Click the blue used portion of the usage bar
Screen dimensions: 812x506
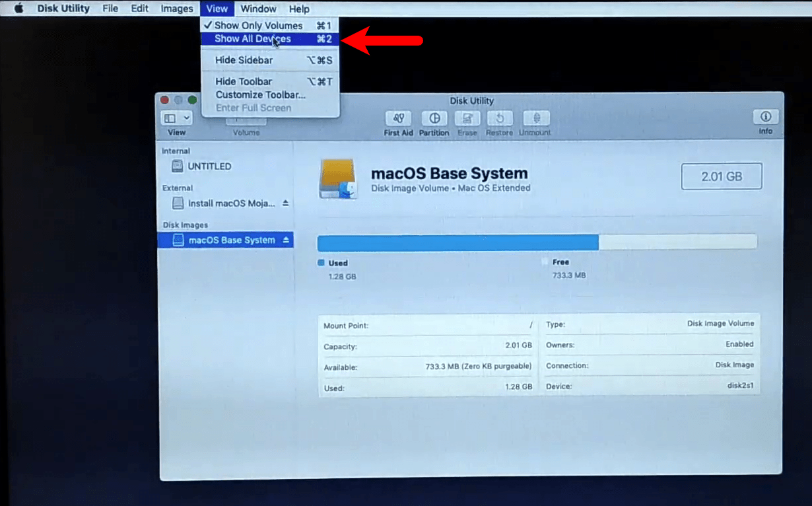click(x=458, y=242)
